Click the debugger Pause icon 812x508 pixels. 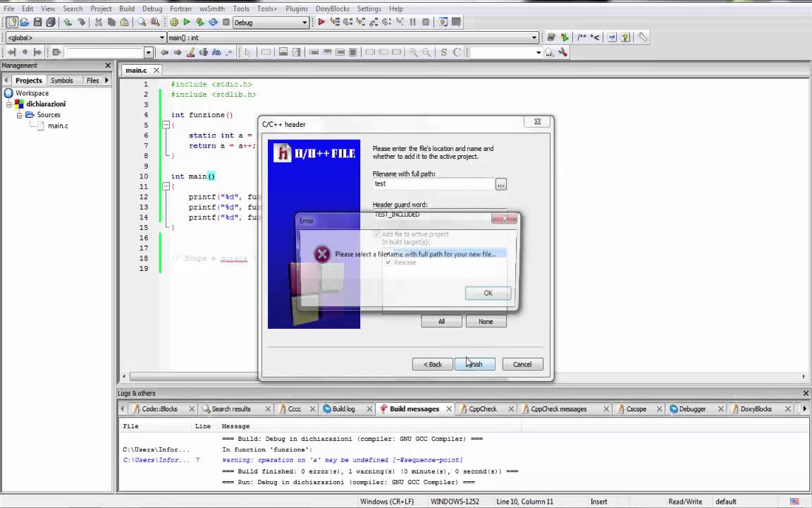413,23
